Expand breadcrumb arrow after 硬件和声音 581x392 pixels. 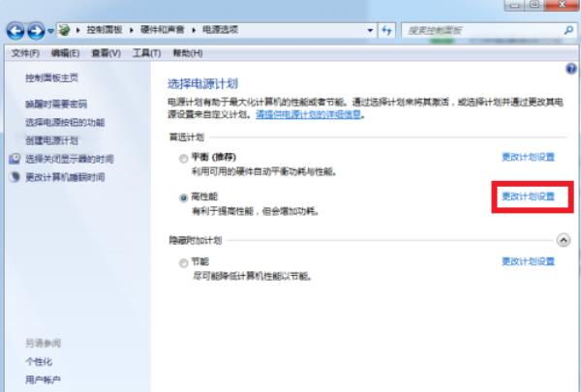pyautogui.click(x=194, y=30)
